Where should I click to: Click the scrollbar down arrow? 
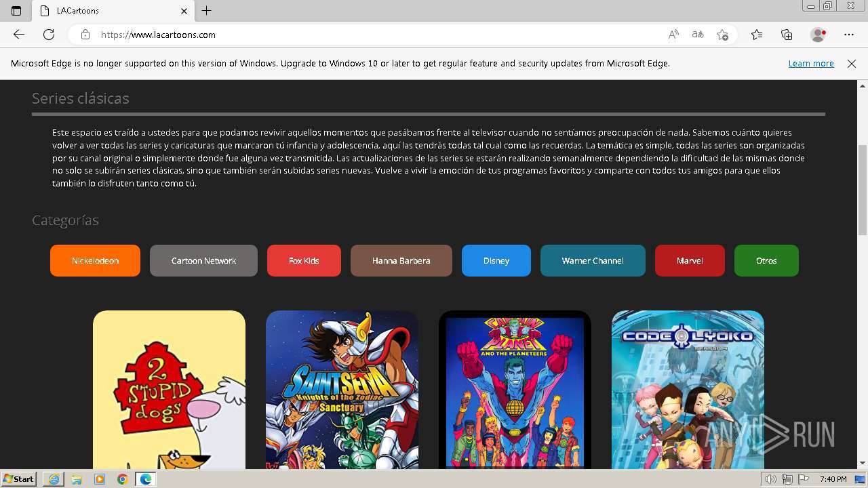click(x=862, y=463)
